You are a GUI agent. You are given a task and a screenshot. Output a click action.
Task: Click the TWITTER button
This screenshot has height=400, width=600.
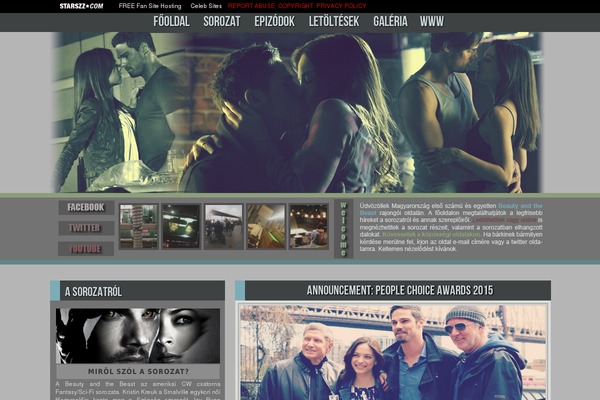[x=86, y=228]
